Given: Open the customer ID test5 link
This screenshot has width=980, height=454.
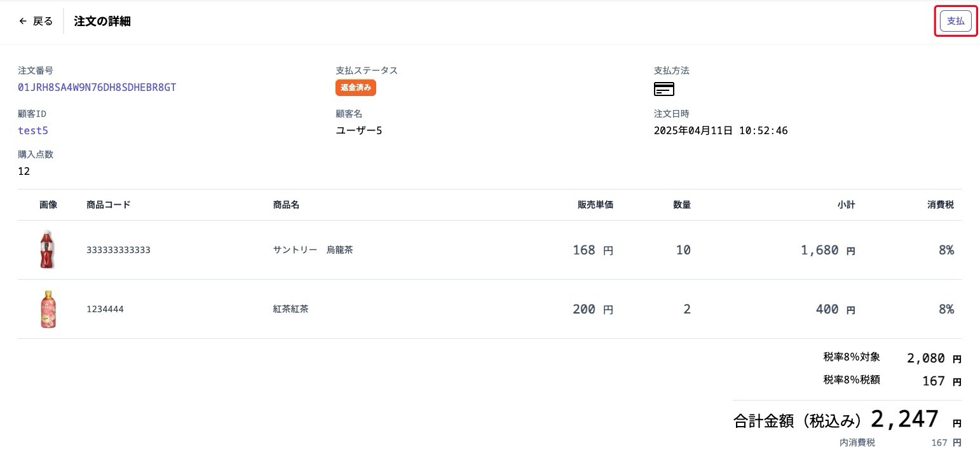Looking at the screenshot, I should (x=32, y=130).
